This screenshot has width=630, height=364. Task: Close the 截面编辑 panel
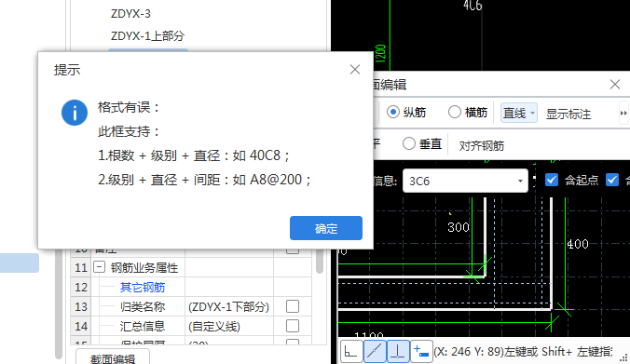click(615, 85)
